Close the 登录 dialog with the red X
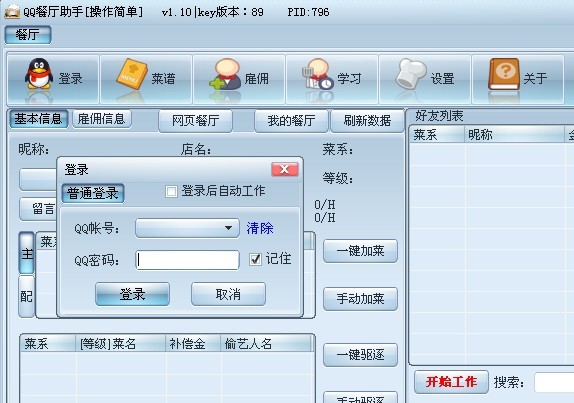Screen dimensions: 574x403 click(285, 169)
